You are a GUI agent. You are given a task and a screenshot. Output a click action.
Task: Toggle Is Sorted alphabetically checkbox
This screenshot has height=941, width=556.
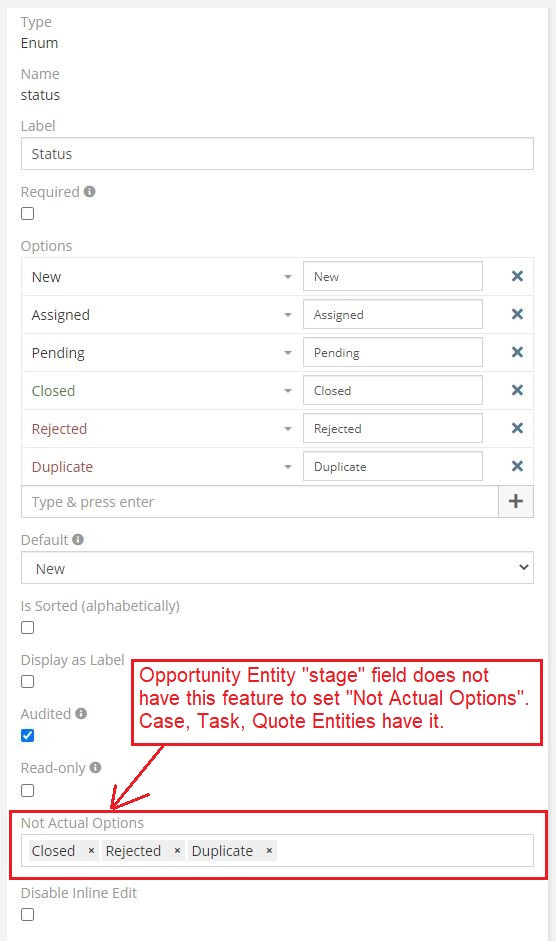(x=28, y=628)
